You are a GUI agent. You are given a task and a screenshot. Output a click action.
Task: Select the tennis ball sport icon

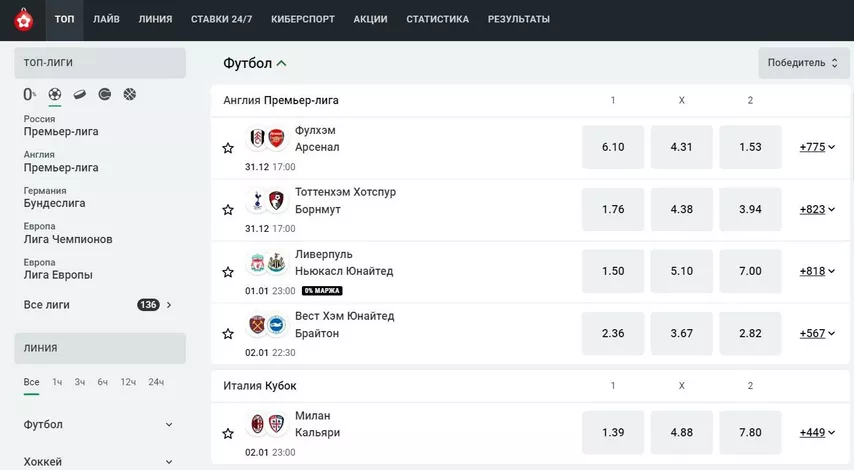[105, 94]
